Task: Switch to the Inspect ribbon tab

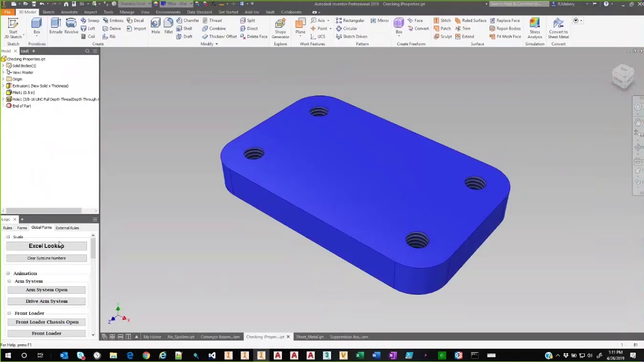Action: (x=91, y=12)
